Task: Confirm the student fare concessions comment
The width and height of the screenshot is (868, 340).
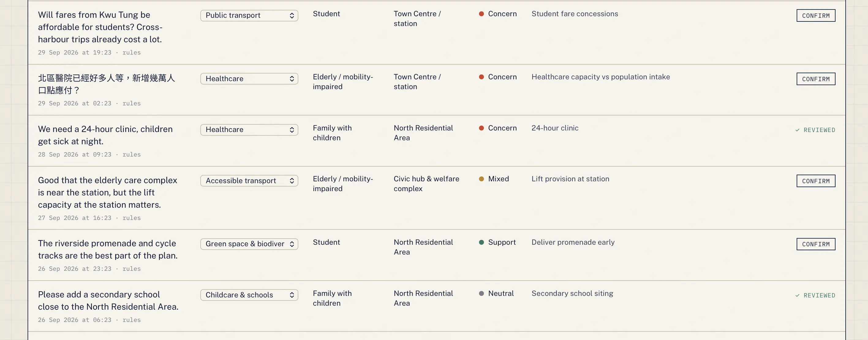Action: [815, 16]
